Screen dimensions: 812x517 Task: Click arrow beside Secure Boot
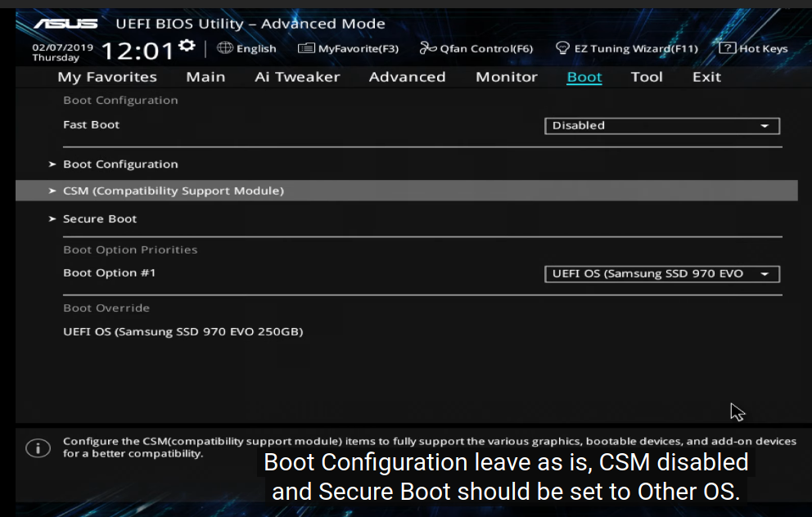(52, 219)
